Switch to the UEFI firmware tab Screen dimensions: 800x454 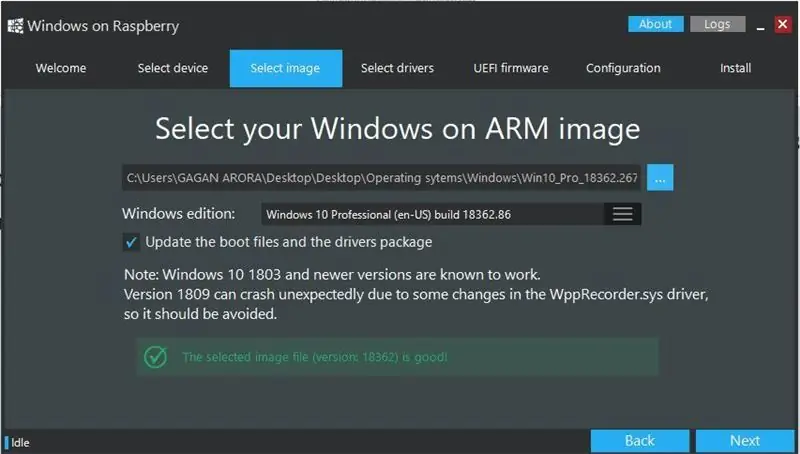point(511,68)
